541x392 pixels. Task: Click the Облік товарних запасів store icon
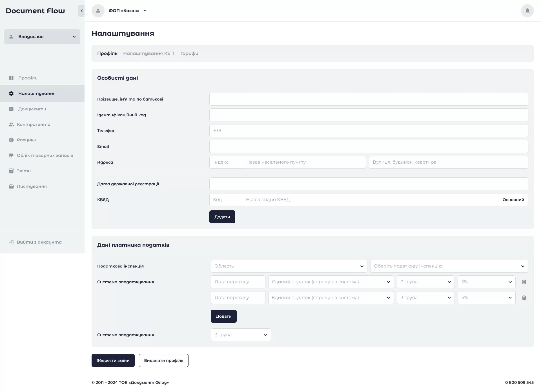point(11,155)
